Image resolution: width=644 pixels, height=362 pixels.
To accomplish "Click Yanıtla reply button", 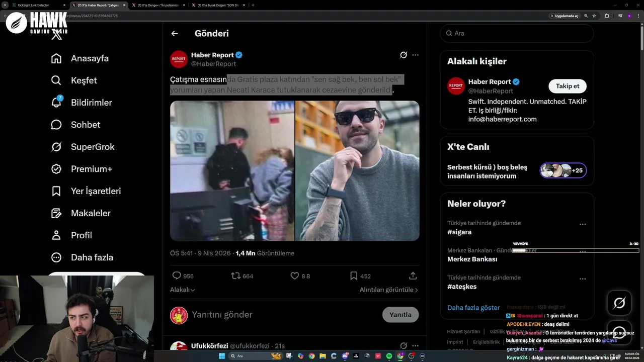I will (x=400, y=315).
